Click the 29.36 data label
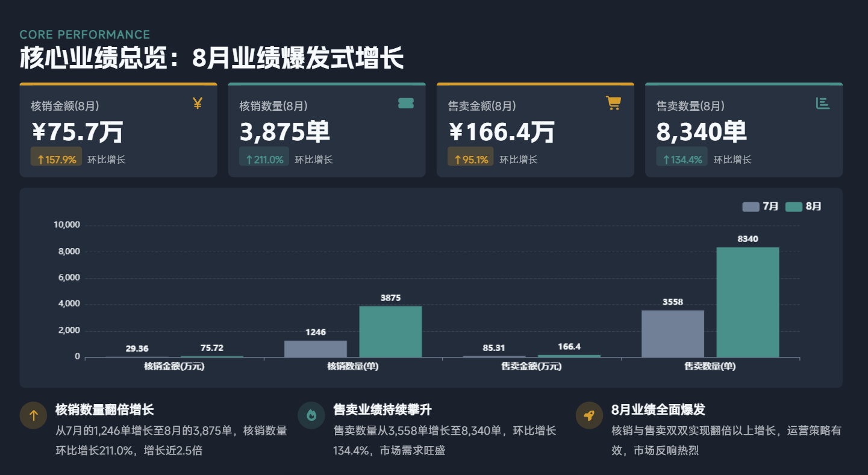868x475 pixels. coord(137,349)
